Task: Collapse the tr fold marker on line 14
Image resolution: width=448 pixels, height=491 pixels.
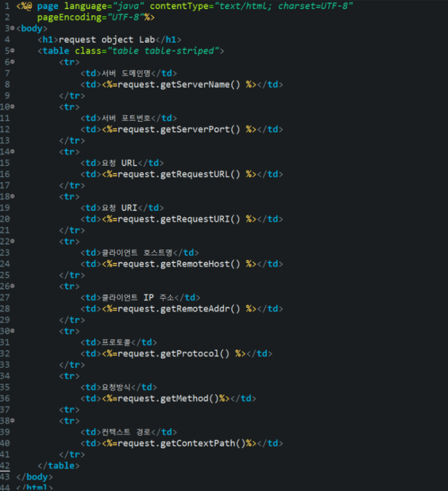Action: point(12,152)
